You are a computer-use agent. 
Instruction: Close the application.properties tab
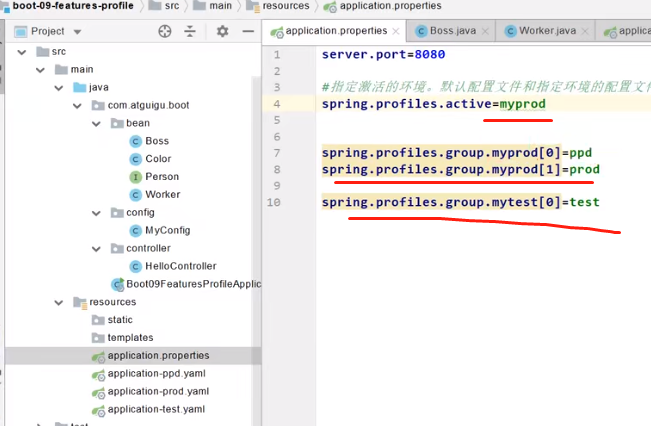[396, 31]
